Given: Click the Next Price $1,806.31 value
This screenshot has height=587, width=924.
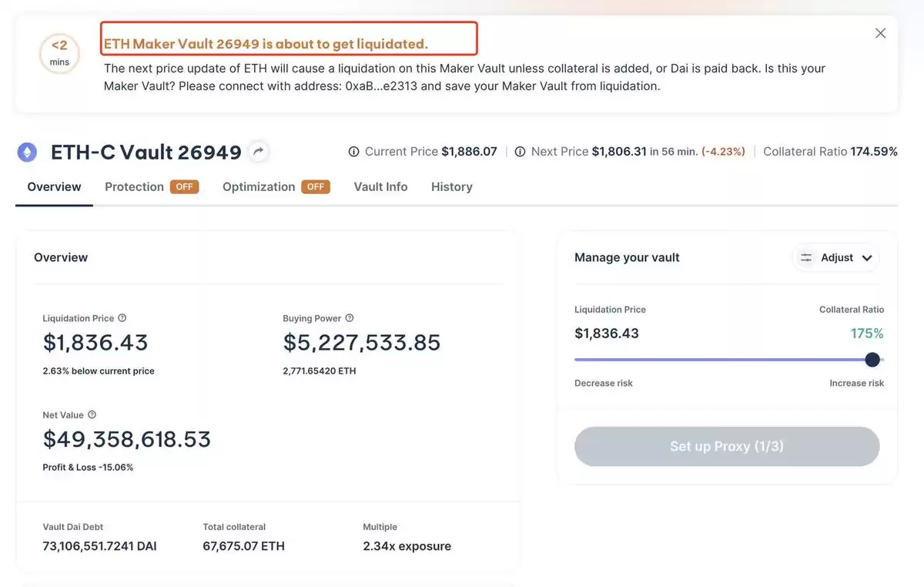Looking at the screenshot, I should (619, 152).
